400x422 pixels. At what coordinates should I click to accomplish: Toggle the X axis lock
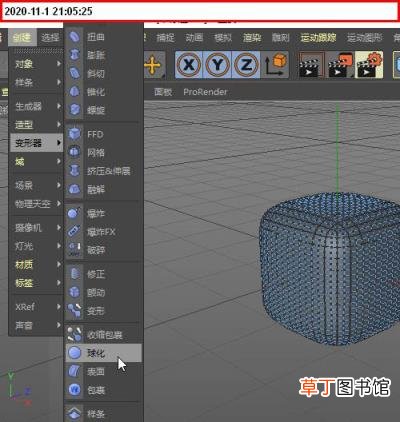pyautogui.click(x=189, y=65)
